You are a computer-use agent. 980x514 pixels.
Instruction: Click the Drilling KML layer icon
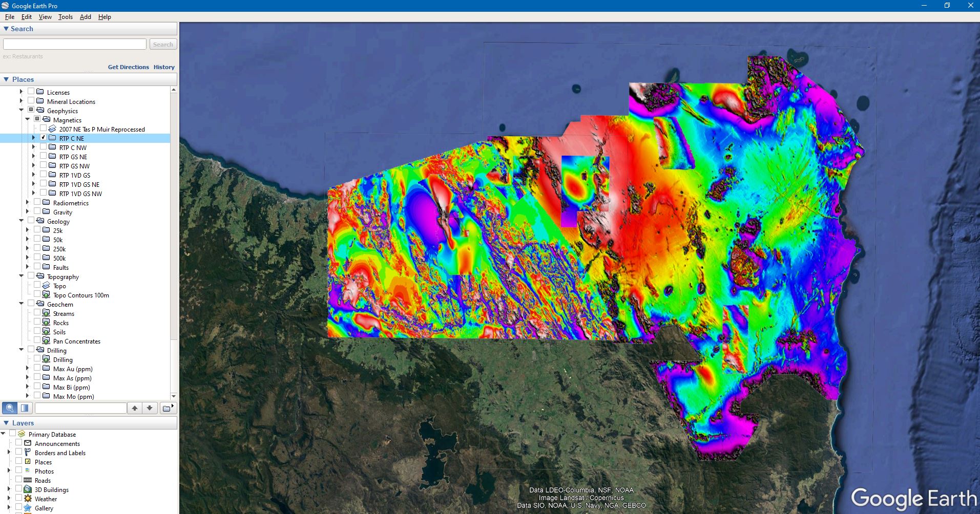(x=46, y=359)
